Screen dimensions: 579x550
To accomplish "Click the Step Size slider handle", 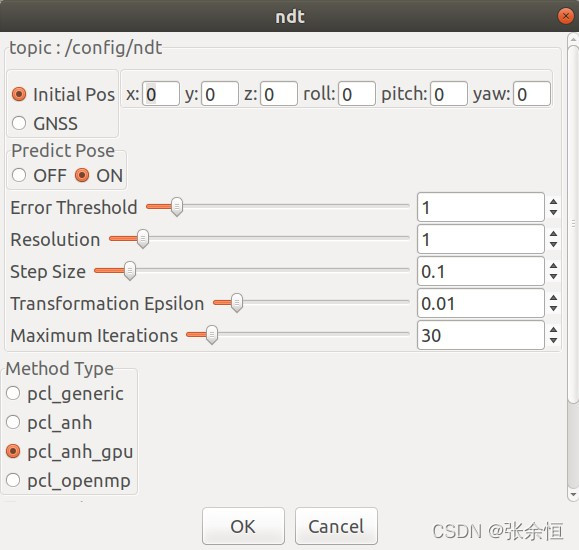I will [130, 271].
